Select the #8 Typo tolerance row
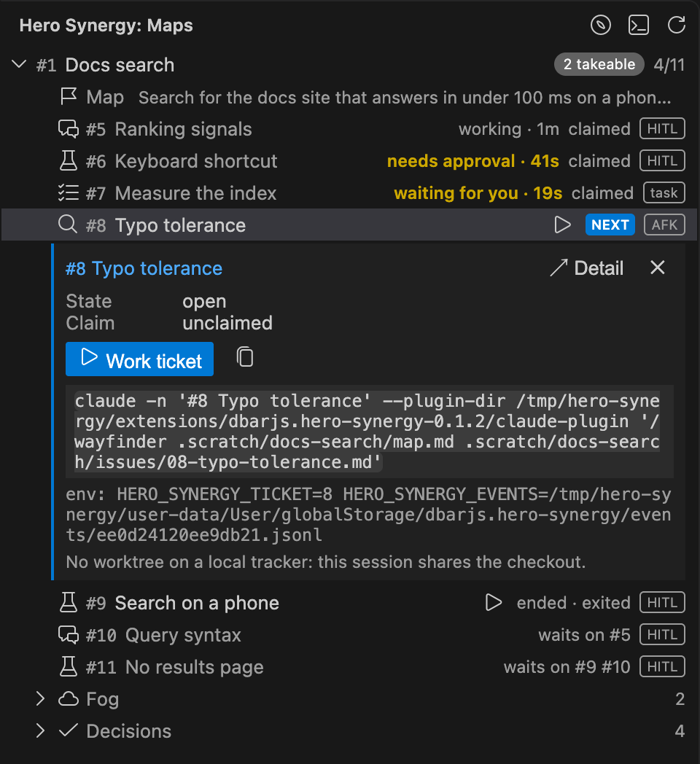Viewport: 700px width, 764px height. point(349,225)
